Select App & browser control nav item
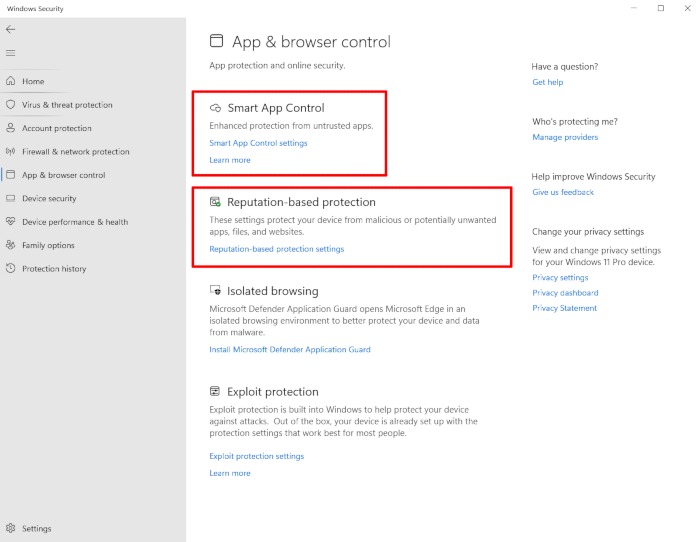700x542 pixels. point(64,175)
